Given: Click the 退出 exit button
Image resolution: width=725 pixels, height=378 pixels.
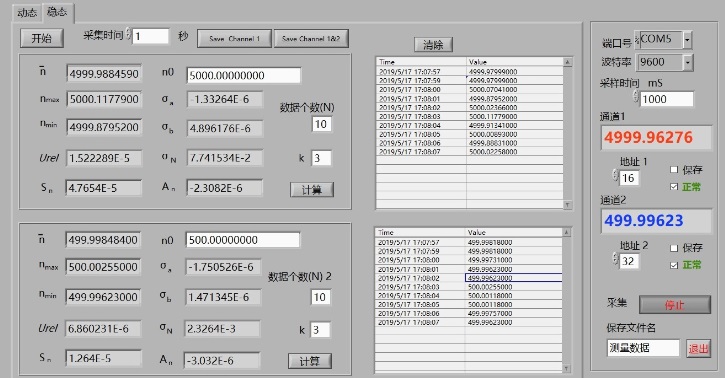Looking at the screenshot, I should tap(698, 348).
